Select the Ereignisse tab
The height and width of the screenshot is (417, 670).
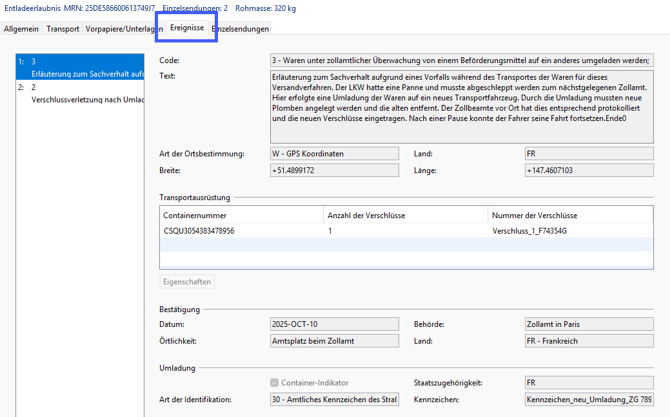coord(186,28)
